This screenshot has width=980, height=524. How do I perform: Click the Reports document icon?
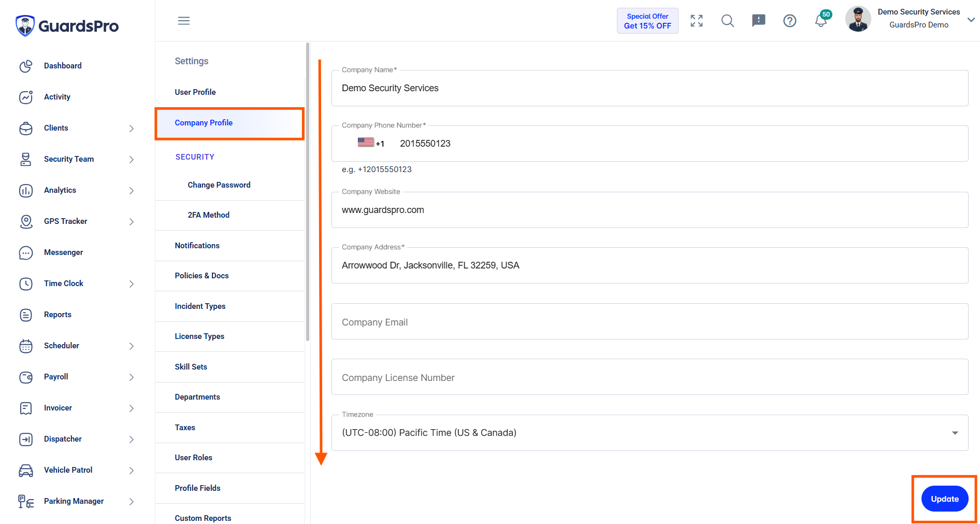tap(26, 315)
